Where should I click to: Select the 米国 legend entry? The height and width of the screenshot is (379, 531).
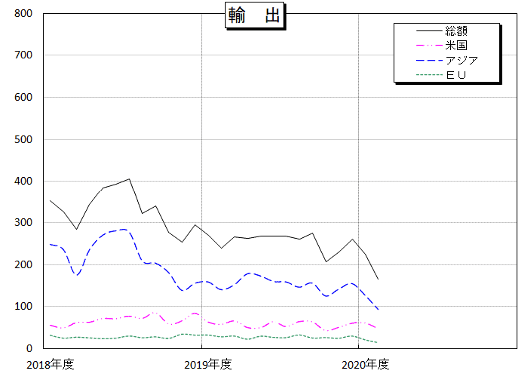click(442, 45)
